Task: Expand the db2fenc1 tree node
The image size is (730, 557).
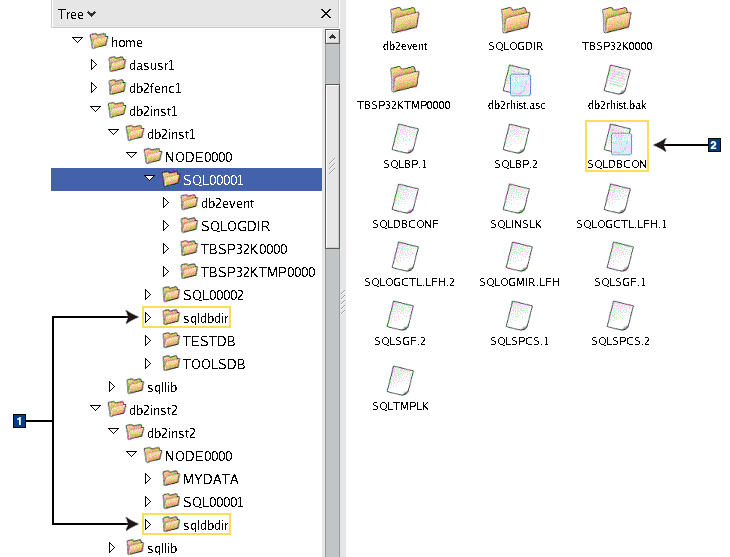Action: click(94, 87)
